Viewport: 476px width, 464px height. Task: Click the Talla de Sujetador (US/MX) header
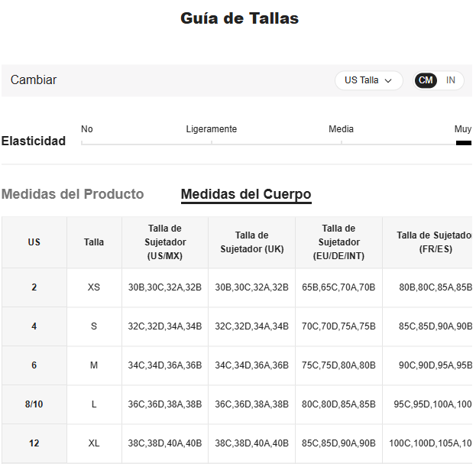coord(164,242)
